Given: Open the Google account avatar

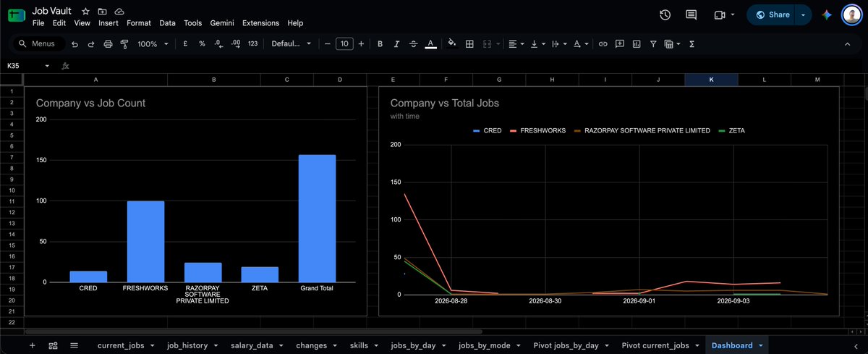Looking at the screenshot, I should click(851, 14).
